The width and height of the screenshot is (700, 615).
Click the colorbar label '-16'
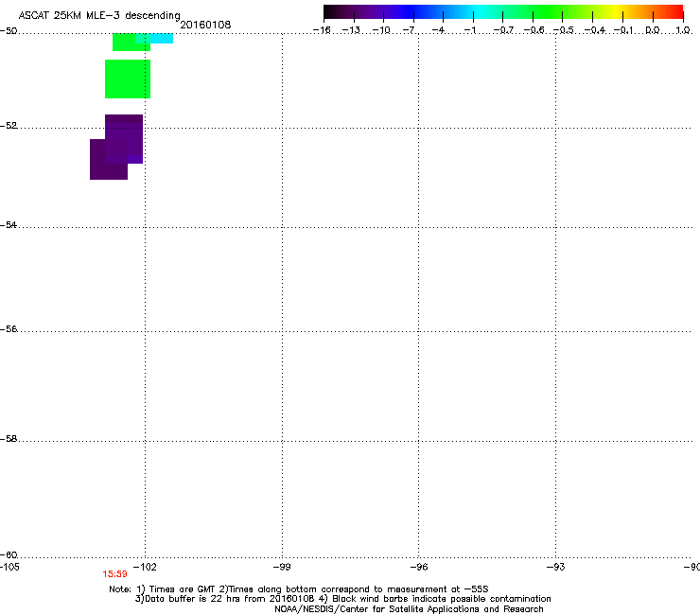tap(322, 30)
